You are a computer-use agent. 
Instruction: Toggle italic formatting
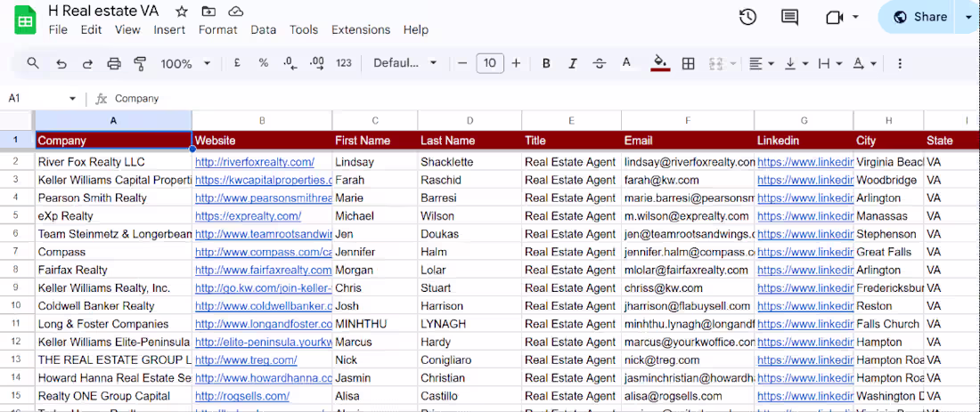573,63
